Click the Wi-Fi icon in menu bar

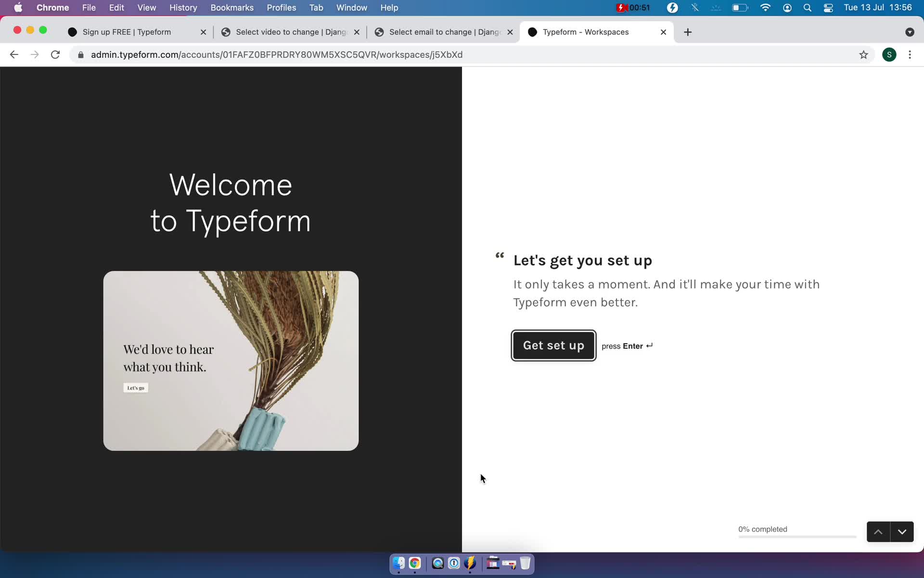point(765,7)
